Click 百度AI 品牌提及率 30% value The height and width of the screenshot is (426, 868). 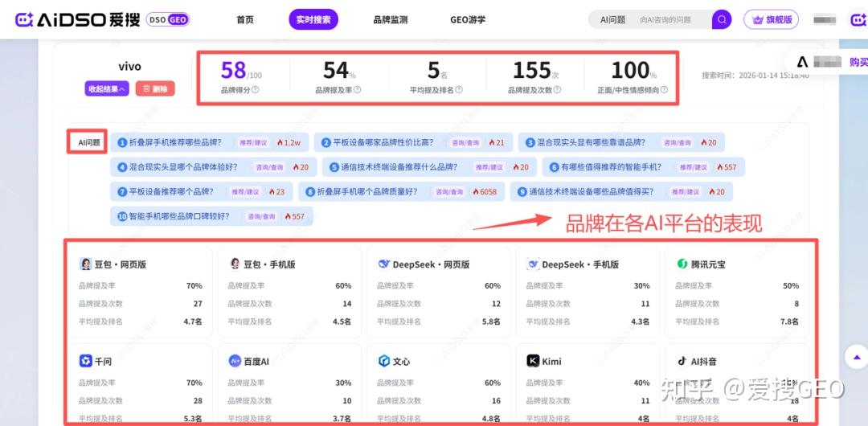tap(343, 383)
